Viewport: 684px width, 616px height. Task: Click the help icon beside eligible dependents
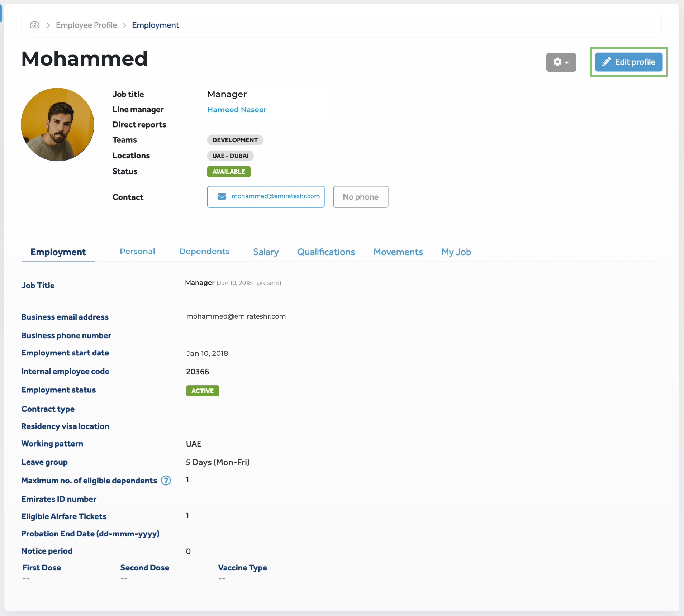coord(166,481)
